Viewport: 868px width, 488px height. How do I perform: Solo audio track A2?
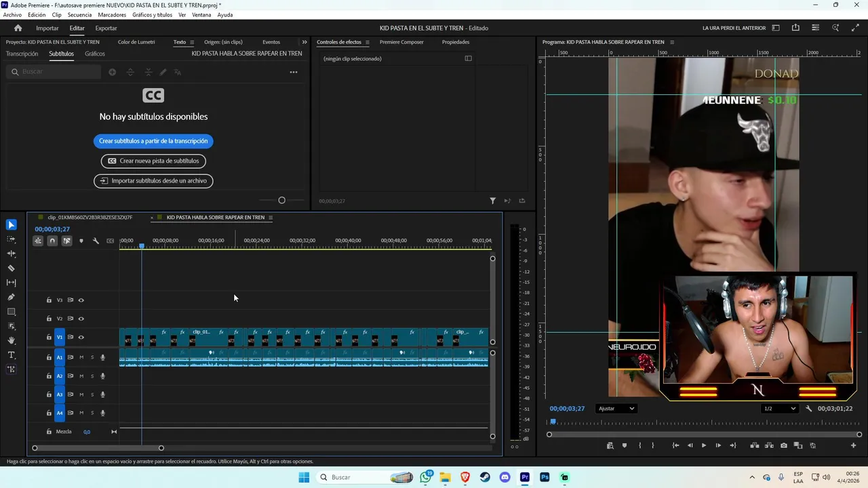pyautogui.click(x=92, y=376)
